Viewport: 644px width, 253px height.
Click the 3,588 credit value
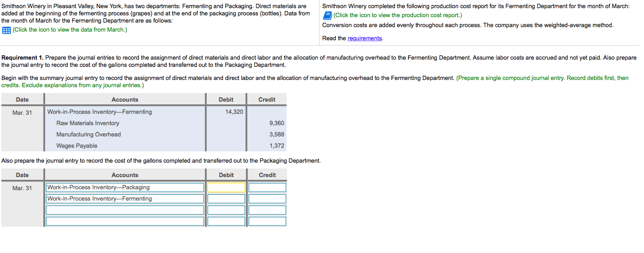point(277,135)
